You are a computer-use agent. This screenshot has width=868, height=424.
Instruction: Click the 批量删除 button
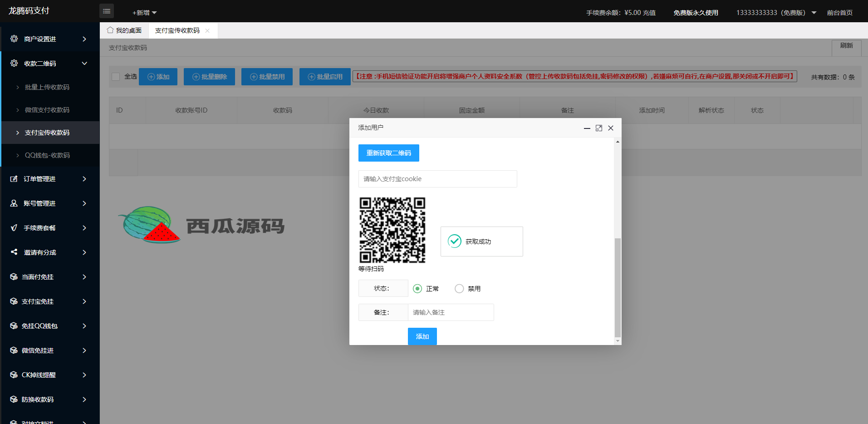[x=209, y=77]
